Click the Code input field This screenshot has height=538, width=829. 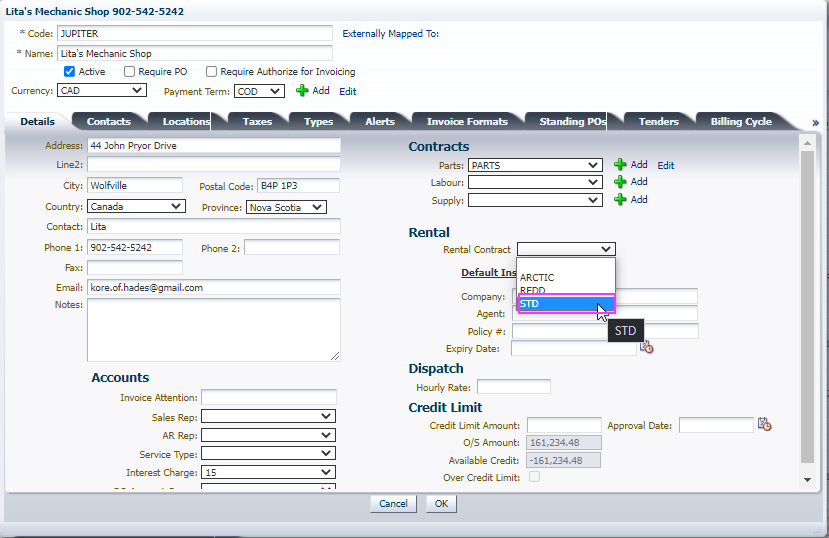point(195,33)
